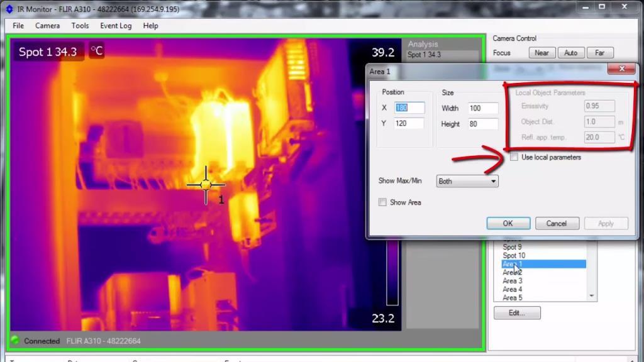This screenshot has width=644, height=362.
Task: Enable the Use local parameters checkbox
Action: [514, 157]
